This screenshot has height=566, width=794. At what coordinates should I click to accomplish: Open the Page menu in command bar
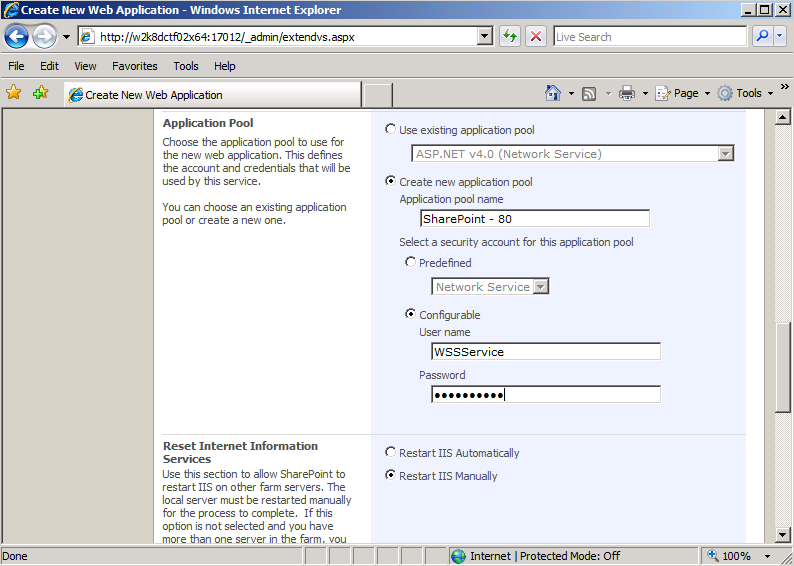pos(682,93)
